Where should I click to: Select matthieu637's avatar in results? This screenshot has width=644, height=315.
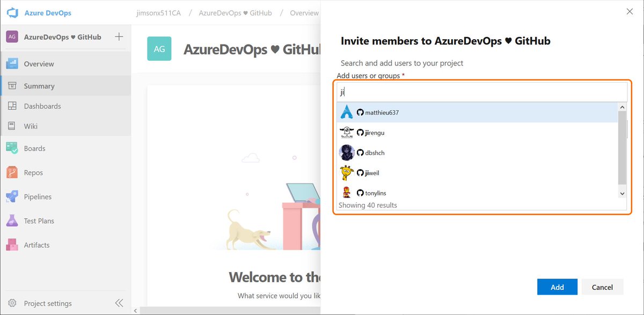[x=347, y=112]
